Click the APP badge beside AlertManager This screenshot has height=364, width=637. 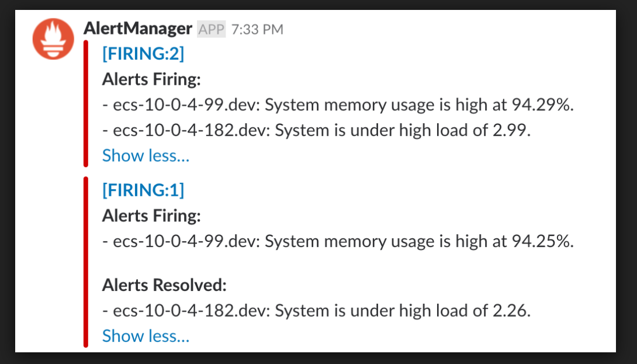[211, 29]
